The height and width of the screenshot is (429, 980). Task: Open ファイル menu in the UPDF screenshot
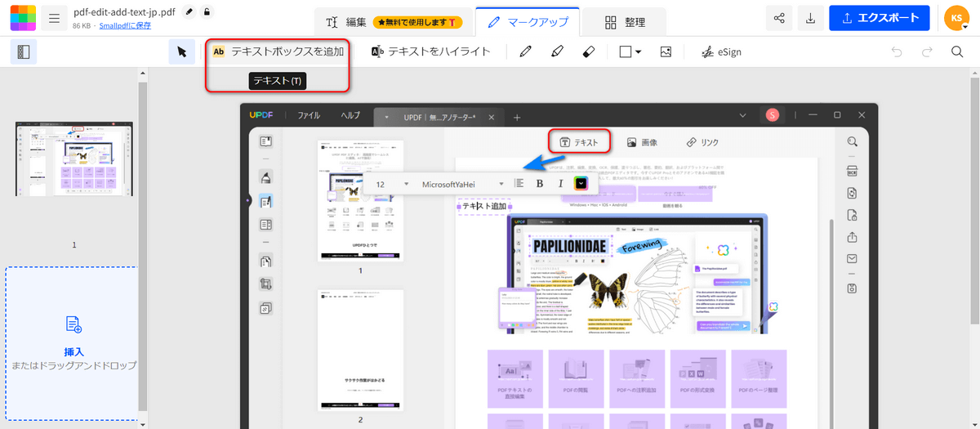pyautogui.click(x=308, y=115)
